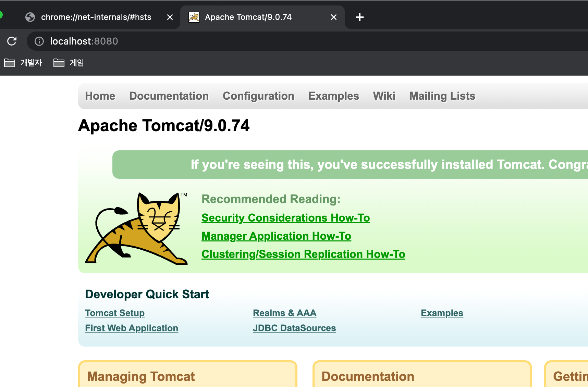588x387 pixels.
Task: Open the Realms & AAA link
Action: [x=284, y=313]
